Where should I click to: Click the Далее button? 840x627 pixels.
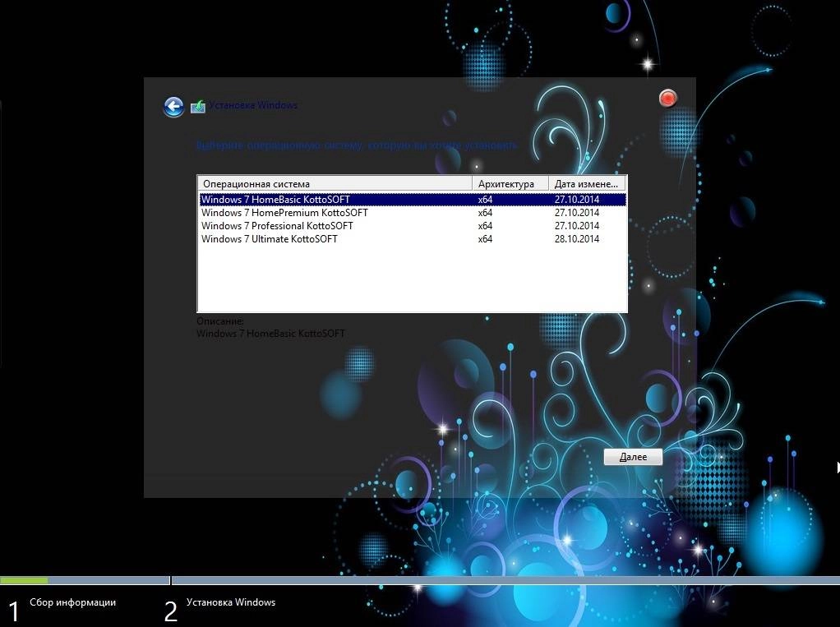tap(633, 457)
